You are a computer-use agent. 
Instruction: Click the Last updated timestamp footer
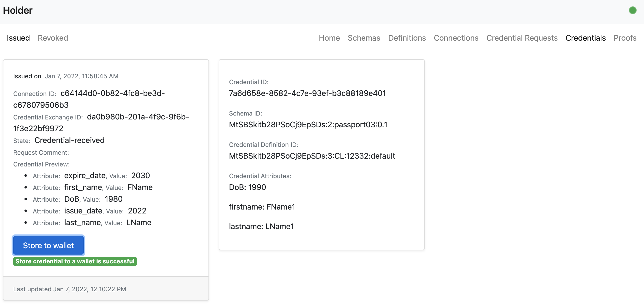point(69,289)
